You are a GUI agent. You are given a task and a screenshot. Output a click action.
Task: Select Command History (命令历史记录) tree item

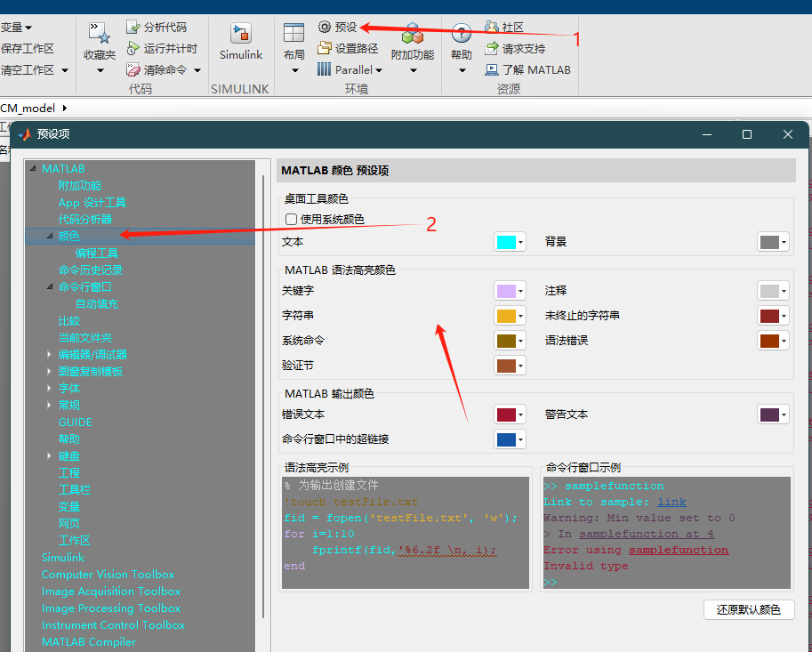tap(91, 270)
